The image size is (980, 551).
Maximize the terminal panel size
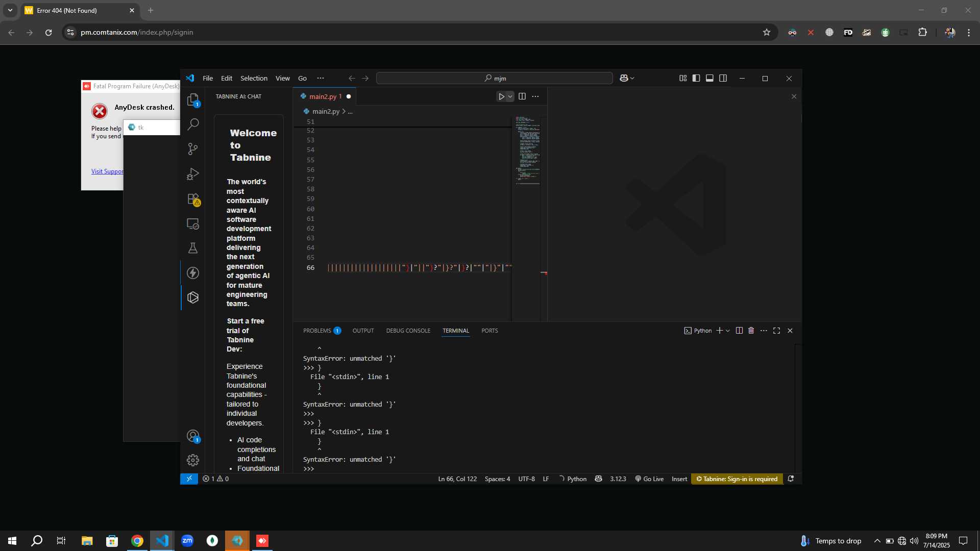777,331
